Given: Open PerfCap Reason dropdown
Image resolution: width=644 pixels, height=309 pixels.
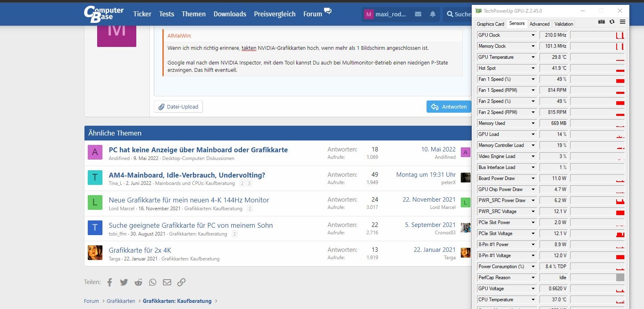Looking at the screenshot, I should (x=533, y=278).
